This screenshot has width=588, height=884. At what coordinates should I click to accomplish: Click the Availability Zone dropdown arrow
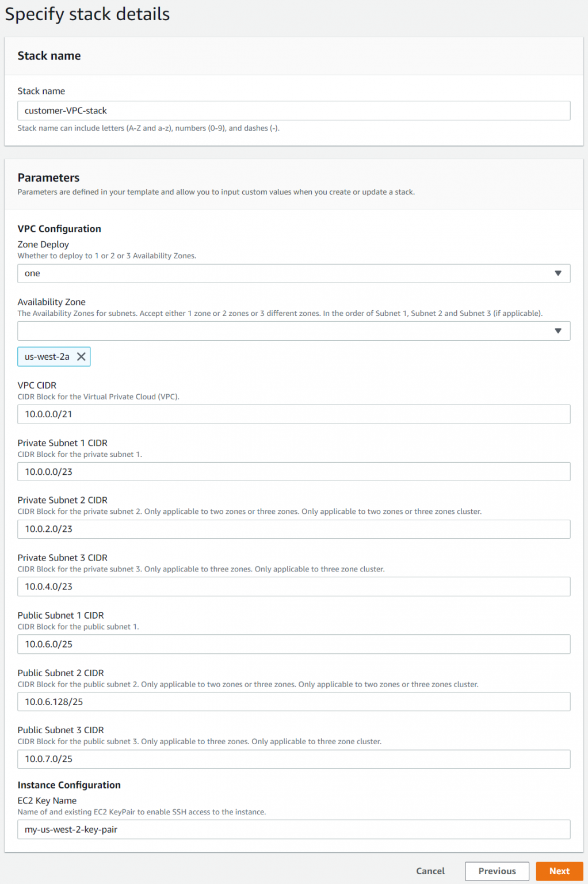558,330
